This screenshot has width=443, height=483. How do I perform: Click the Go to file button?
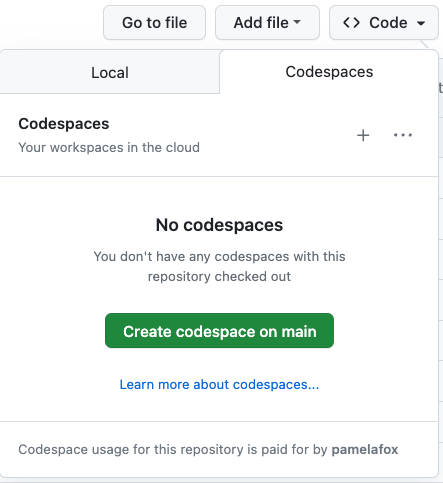(154, 23)
